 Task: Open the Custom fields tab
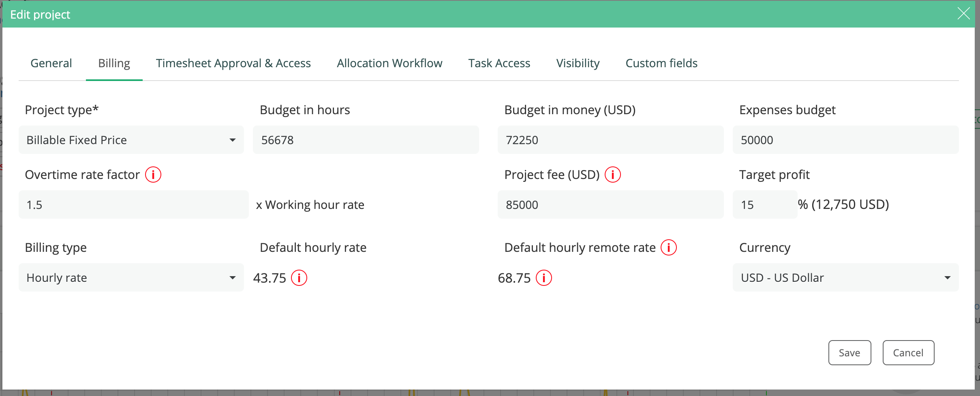point(661,63)
